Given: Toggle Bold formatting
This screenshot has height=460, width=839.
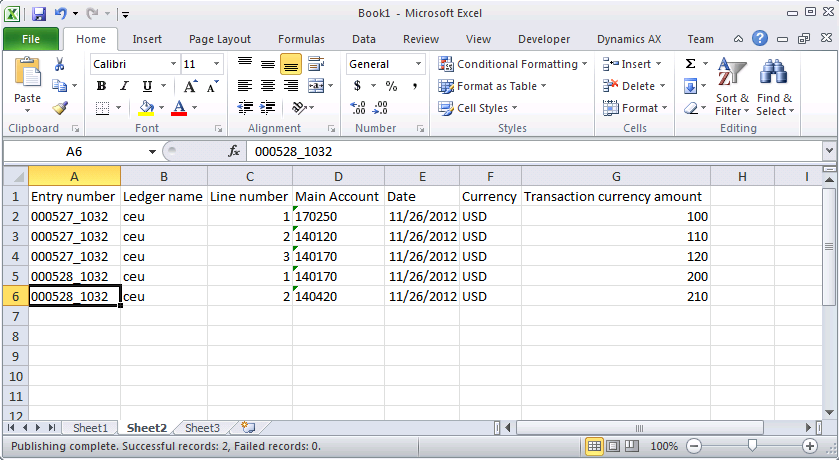Looking at the screenshot, I should tap(101, 86).
